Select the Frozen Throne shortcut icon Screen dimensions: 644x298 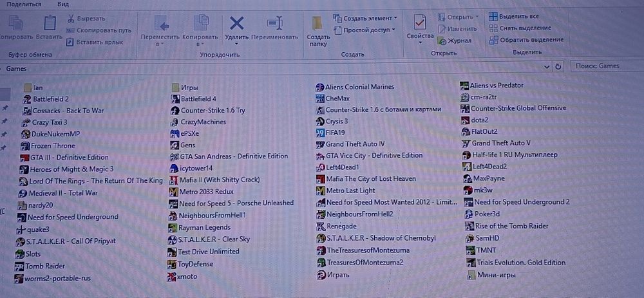[x=25, y=145]
